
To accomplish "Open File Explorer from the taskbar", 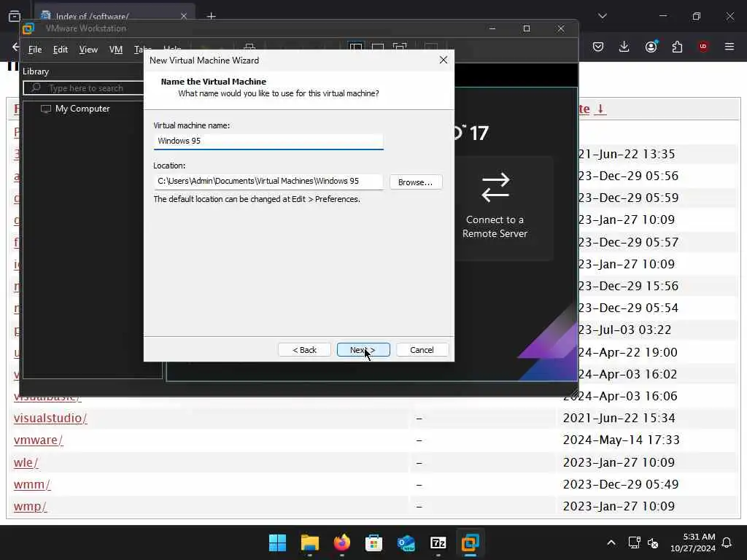I will (x=309, y=542).
